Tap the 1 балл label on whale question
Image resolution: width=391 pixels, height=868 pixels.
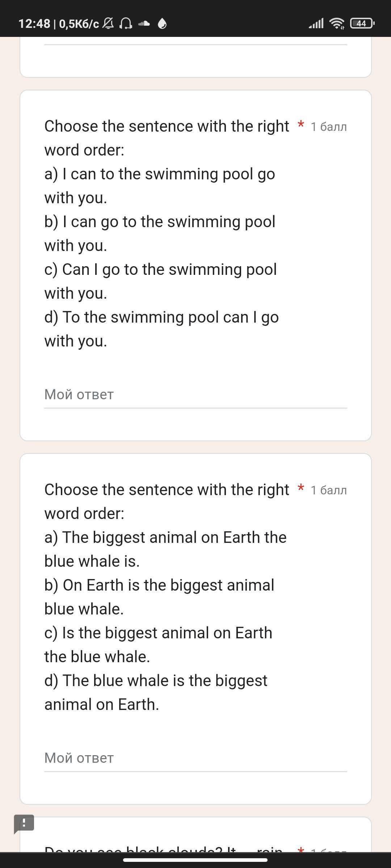click(x=329, y=490)
